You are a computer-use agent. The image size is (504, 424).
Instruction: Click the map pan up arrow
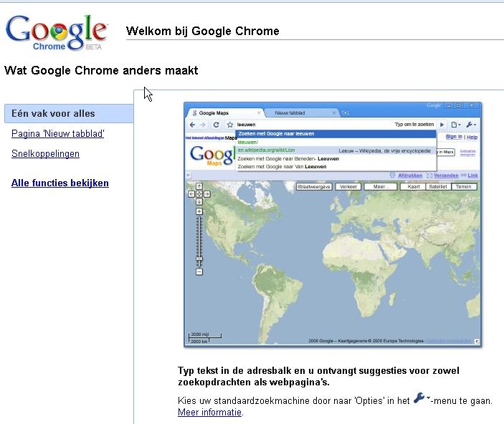[199, 186]
